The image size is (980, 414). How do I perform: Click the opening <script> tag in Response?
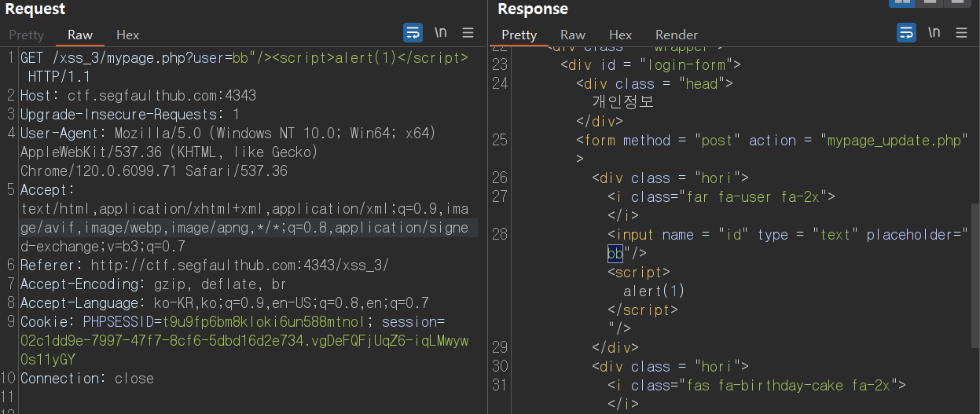(x=639, y=272)
